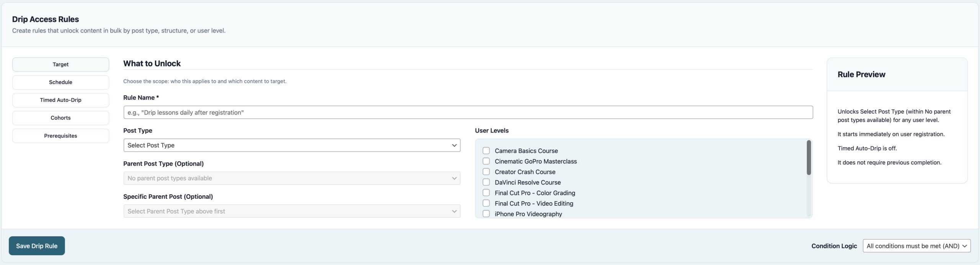The width and height of the screenshot is (980, 265).
Task: Select the DaVinci Resolve Course checkbox
Action: (486, 182)
